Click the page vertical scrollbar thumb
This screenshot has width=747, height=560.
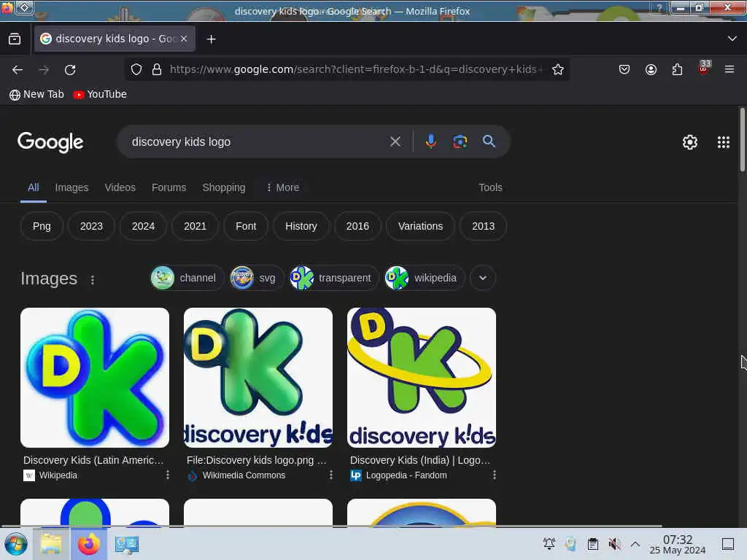[742, 139]
